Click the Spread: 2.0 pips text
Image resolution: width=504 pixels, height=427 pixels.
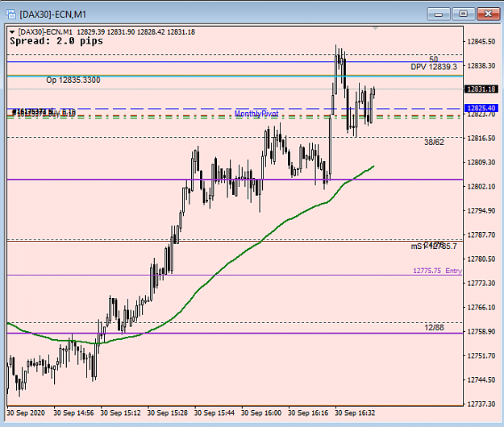pyautogui.click(x=56, y=41)
